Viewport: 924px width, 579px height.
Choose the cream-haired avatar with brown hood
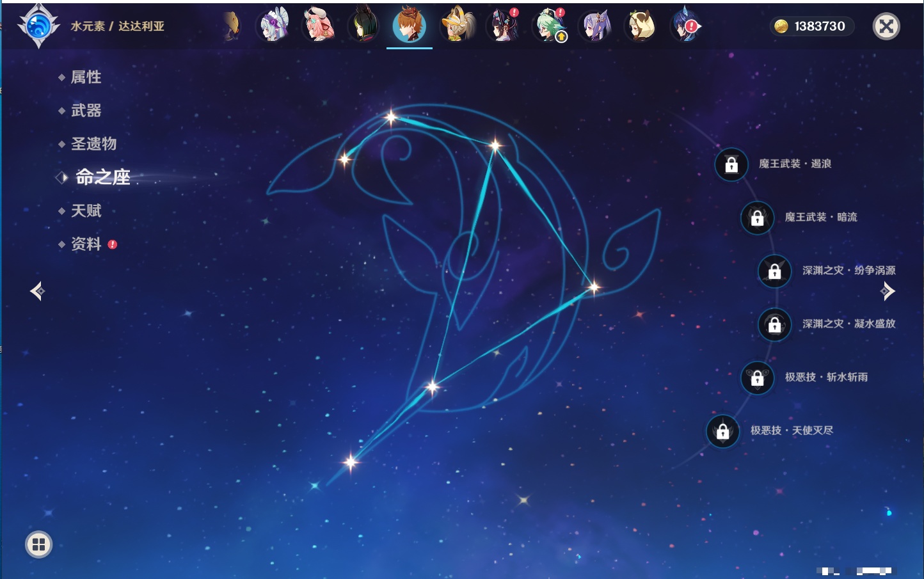pyautogui.click(x=641, y=26)
